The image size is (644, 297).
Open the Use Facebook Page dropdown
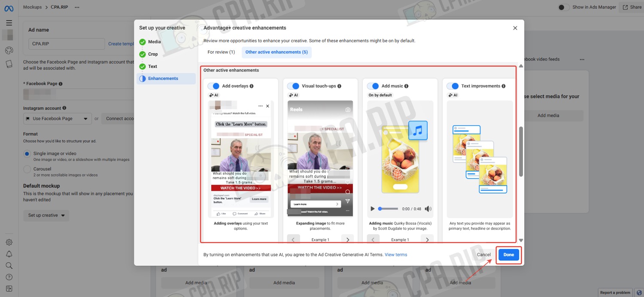(x=58, y=118)
